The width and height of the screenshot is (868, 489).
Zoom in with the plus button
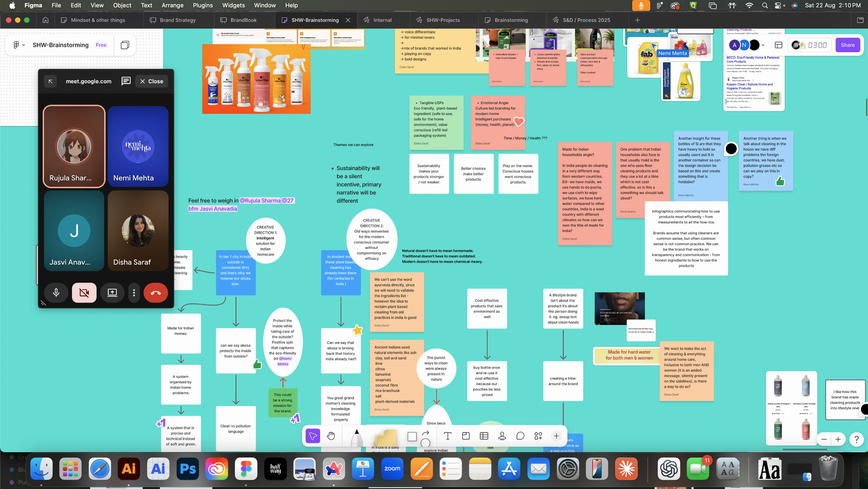click(x=838, y=439)
